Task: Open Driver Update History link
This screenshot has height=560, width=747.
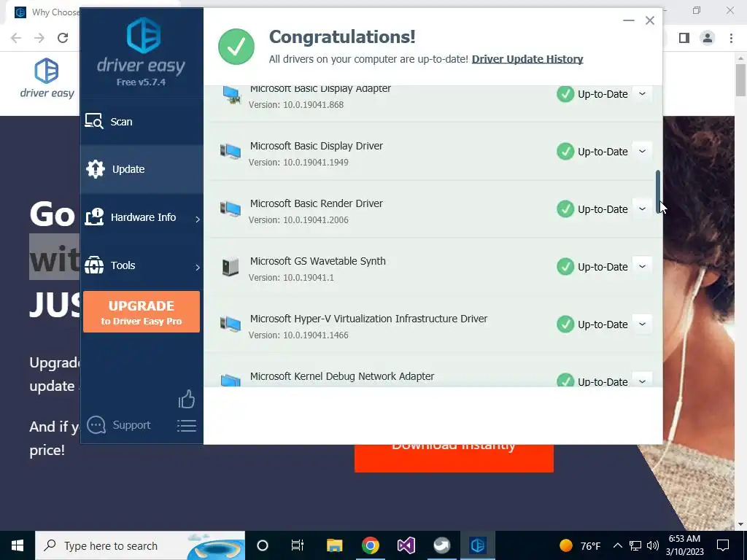Action: pos(527,59)
